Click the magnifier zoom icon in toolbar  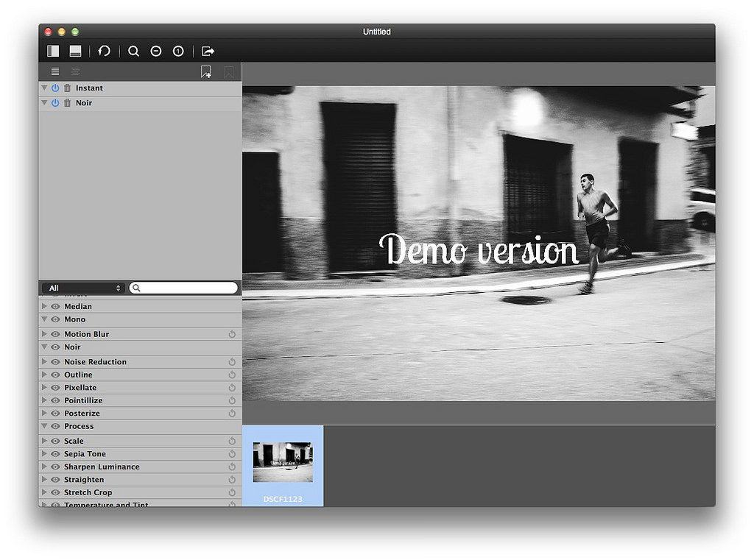click(133, 51)
